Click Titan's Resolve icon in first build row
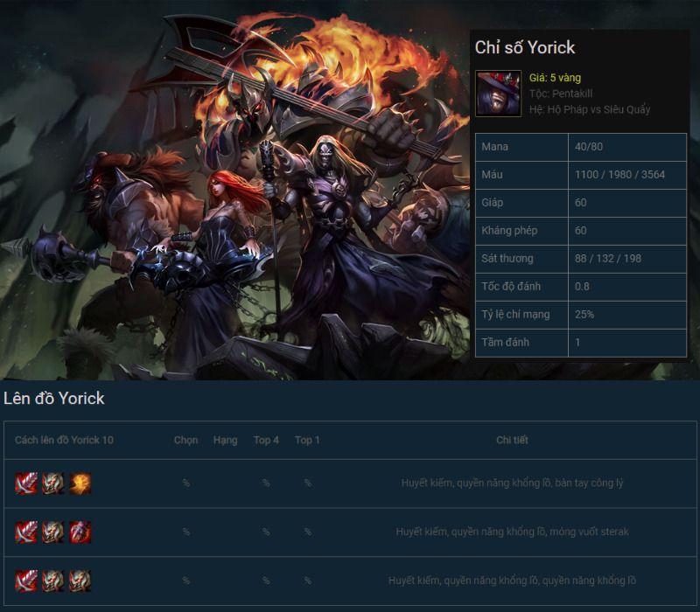This screenshot has height=612, width=700. [53, 483]
